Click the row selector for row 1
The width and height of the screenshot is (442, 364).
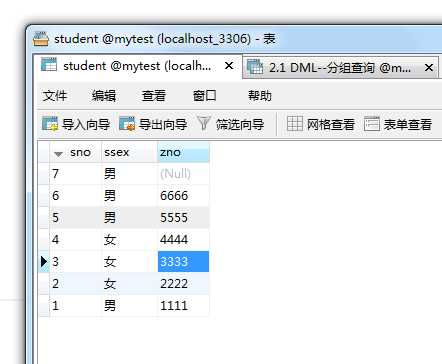44,306
